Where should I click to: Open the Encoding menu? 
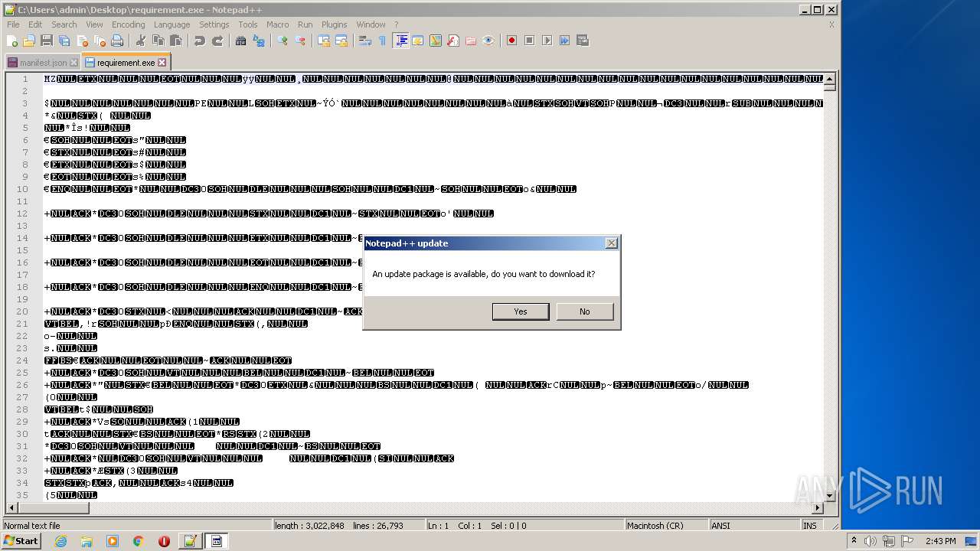pyautogui.click(x=128, y=24)
